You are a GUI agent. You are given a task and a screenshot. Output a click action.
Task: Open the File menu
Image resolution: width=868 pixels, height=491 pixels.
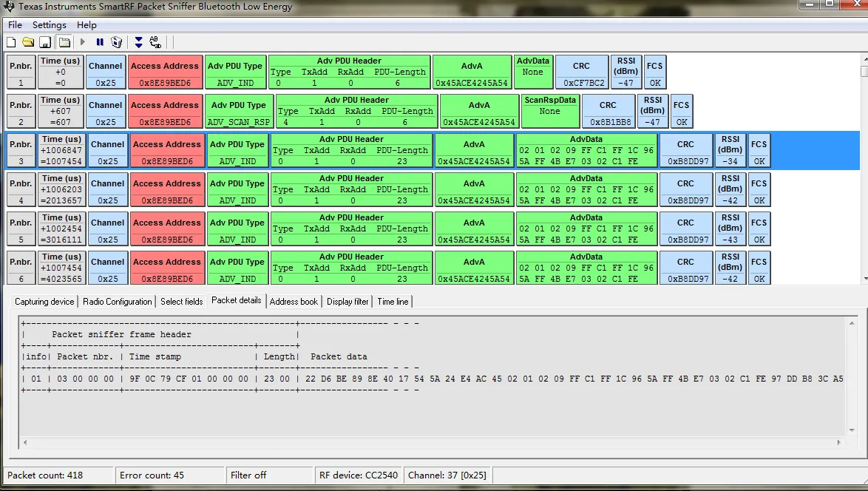pyautogui.click(x=15, y=25)
